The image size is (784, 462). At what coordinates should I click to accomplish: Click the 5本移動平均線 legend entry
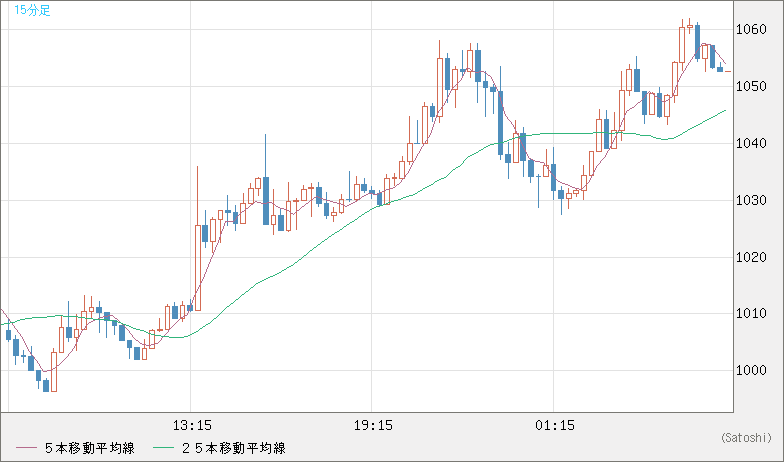point(90,448)
